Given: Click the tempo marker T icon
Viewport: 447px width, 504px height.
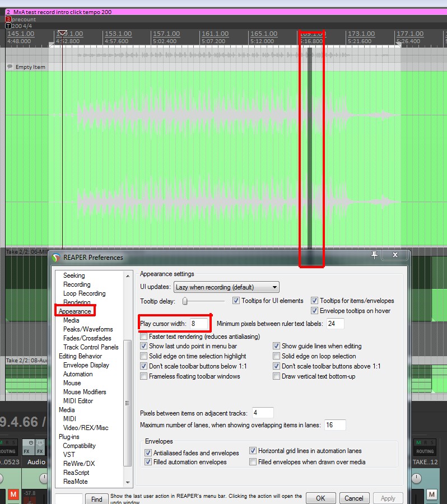Looking at the screenshot, I should tap(8, 26).
